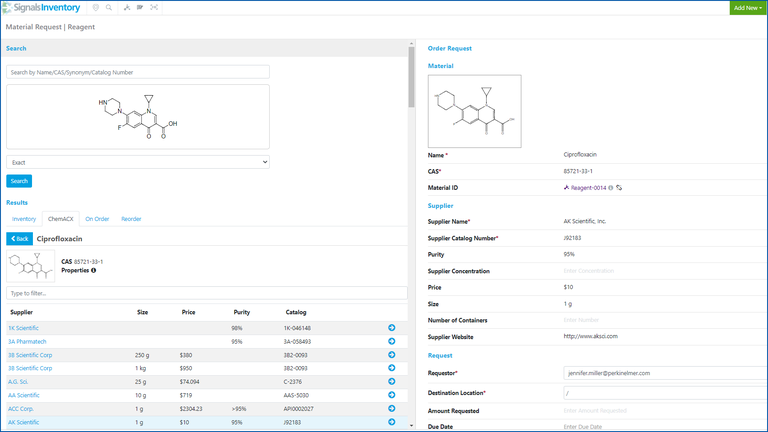The width and height of the screenshot is (768, 432).
Task: Click the Supplier Catalog Number value J92183
Action: [572, 238]
